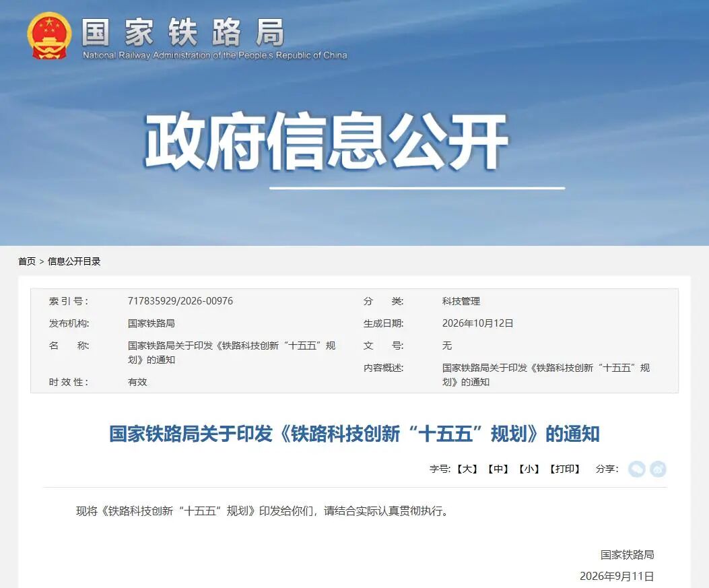The width and height of the screenshot is (709, 588).
Task: Click the 索引号 field label
Action: tap(69, 301)
